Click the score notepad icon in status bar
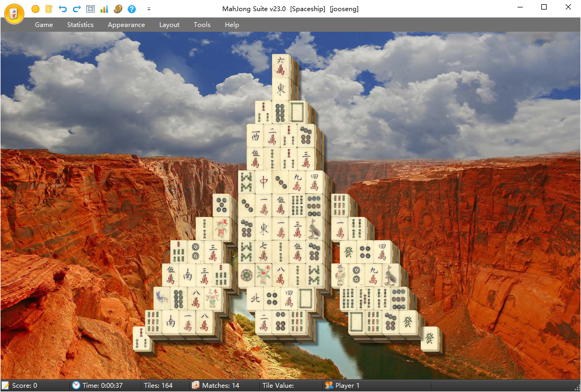The width and height of the screenshot is (581, 392). 6,385
